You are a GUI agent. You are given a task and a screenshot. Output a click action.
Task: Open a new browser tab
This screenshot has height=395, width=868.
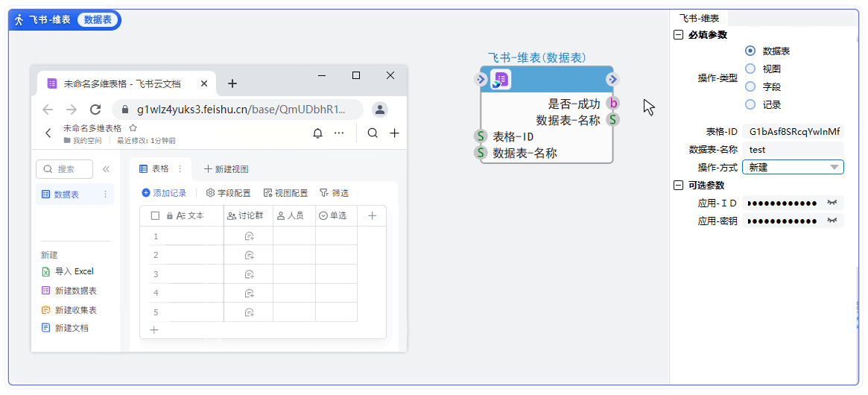click(232, 83)
